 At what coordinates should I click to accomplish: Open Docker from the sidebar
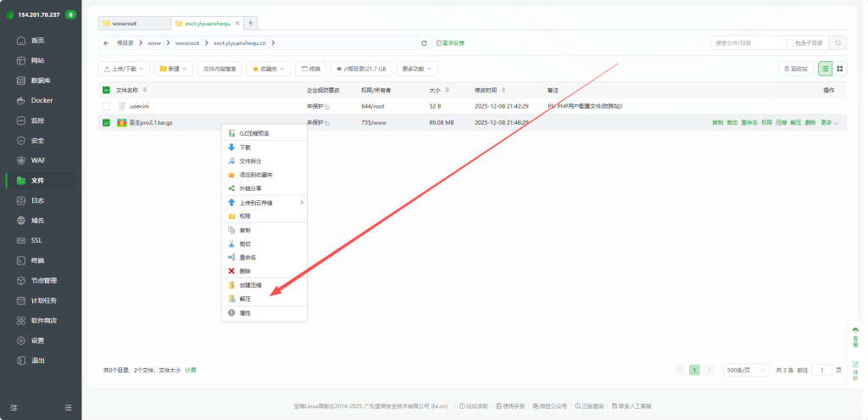point(41,100)
